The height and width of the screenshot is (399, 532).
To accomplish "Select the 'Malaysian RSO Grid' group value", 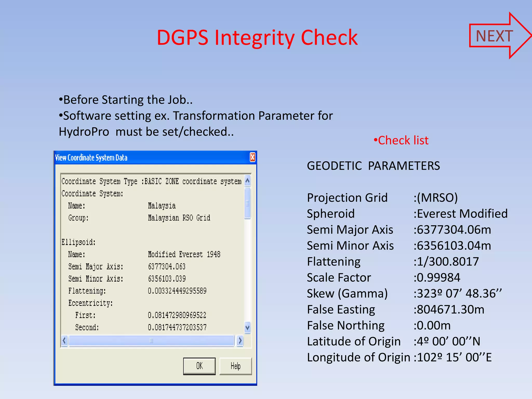I will point(179,218).
